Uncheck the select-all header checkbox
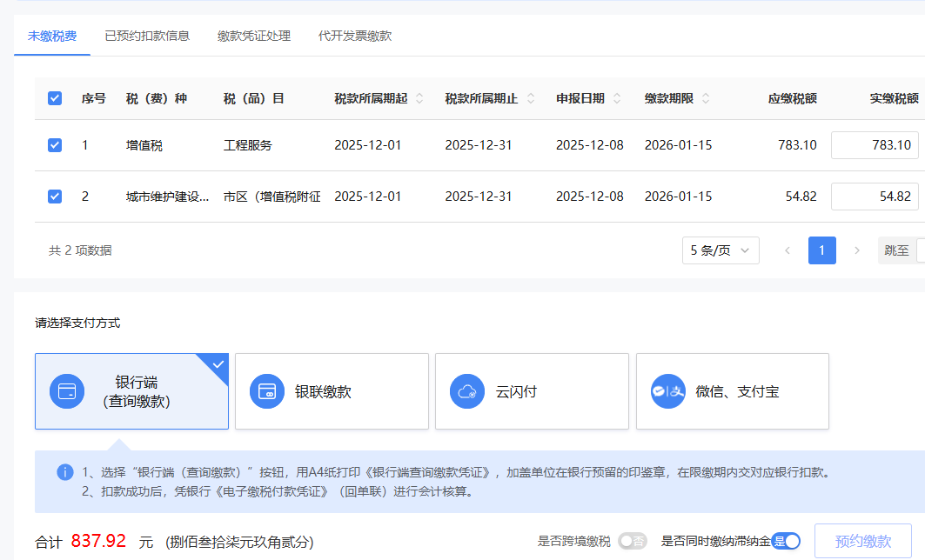Image resolution: width=925 pixels, height=560 pixels. [55, 98]
